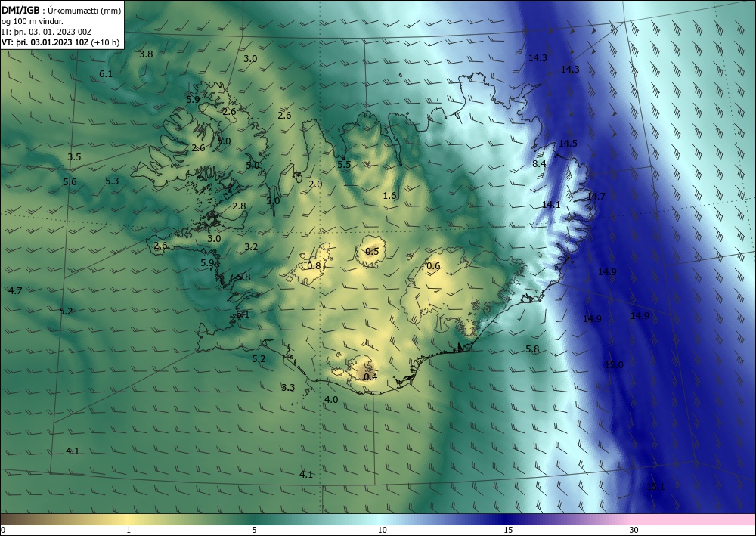This screenshot has width=756, height=536.
Task: Click the 0.5 value on the glacier
Action: (x=372, y=251)
